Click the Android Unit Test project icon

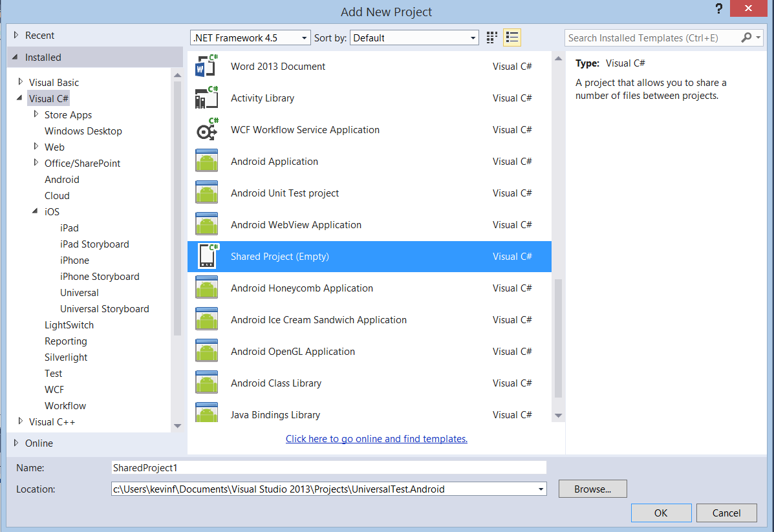point(207,193)
